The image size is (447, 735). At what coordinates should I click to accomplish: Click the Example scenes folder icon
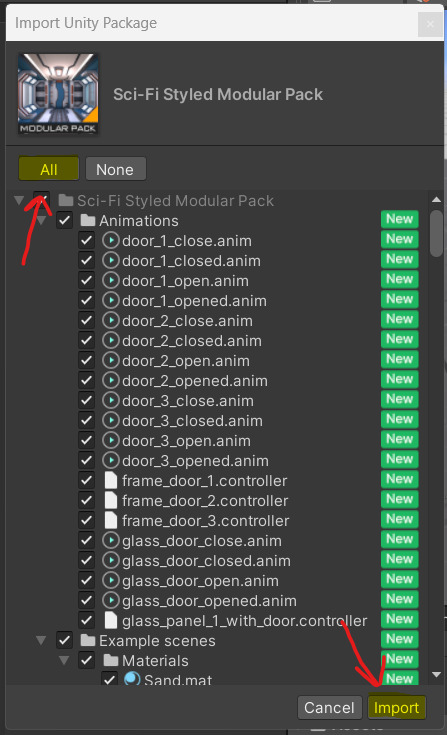[x=88, y=640]
